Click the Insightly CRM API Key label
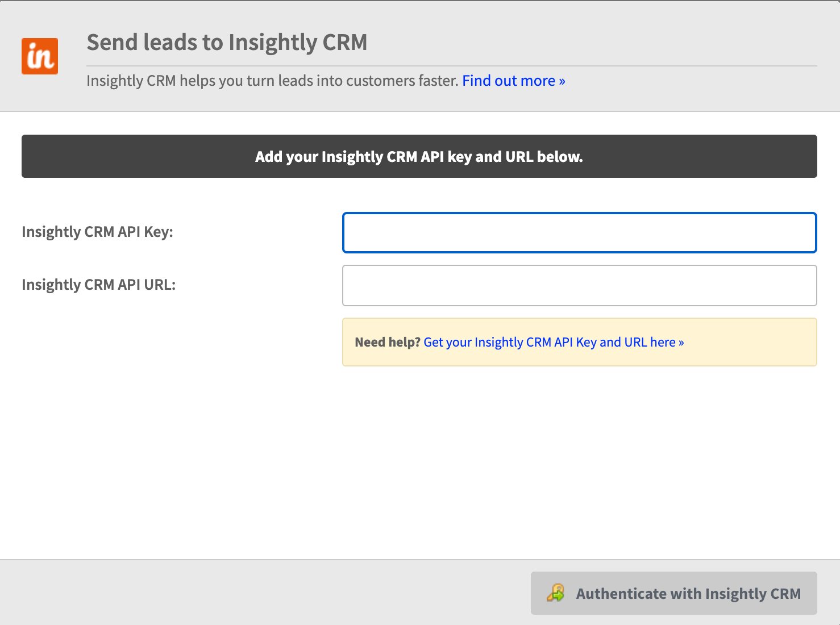 coord(97,232)
